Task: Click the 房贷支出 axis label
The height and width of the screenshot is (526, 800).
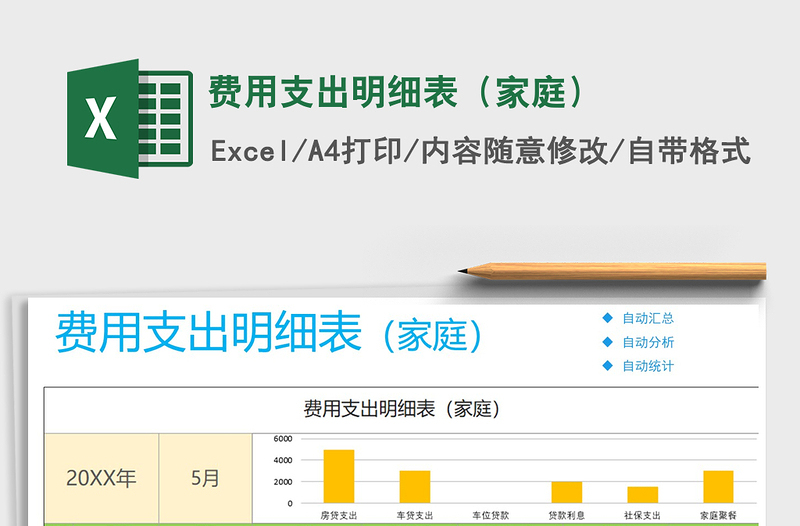Action: point(339,515)
